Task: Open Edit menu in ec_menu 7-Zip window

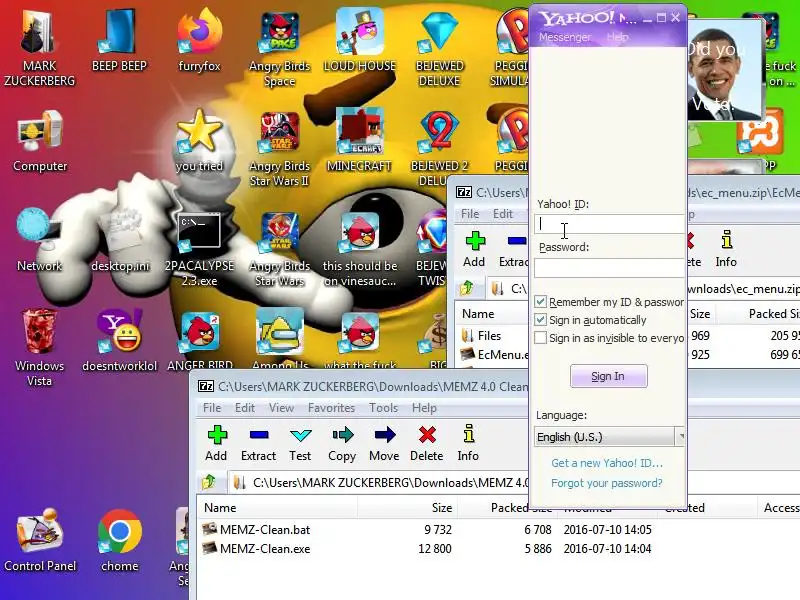Action: [x=503, y=214]
